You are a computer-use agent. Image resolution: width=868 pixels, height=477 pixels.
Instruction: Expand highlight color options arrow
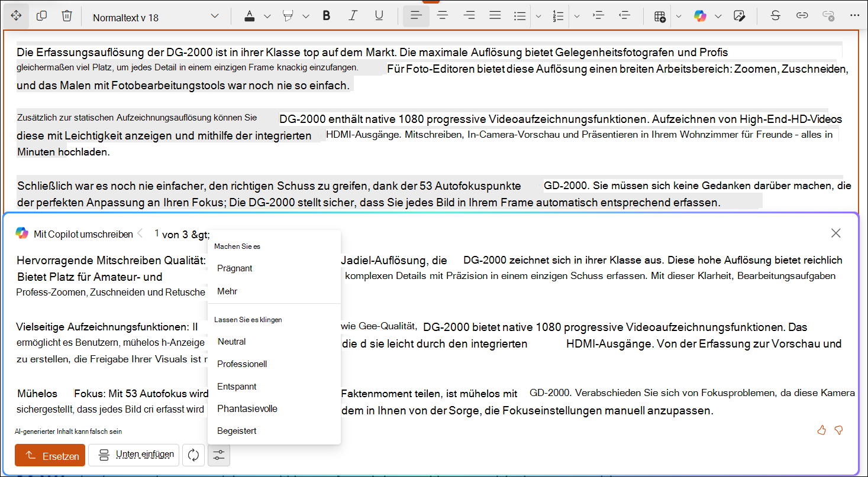306,16
